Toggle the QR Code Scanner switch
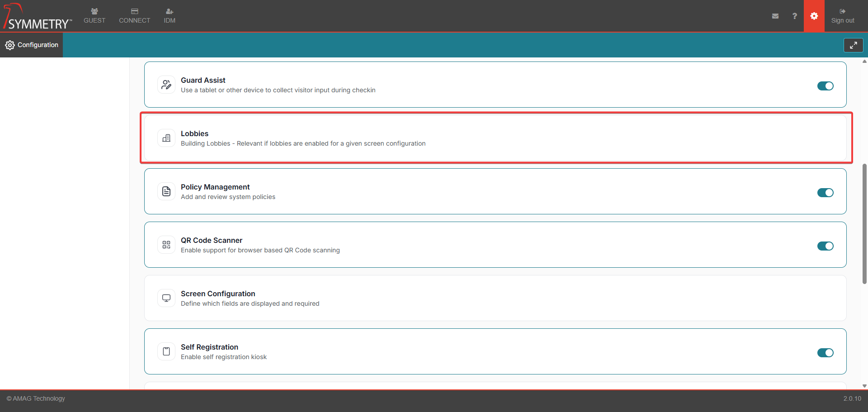Image resolution: width=868 pixels, height=412 pixels. tap(825, 246)
